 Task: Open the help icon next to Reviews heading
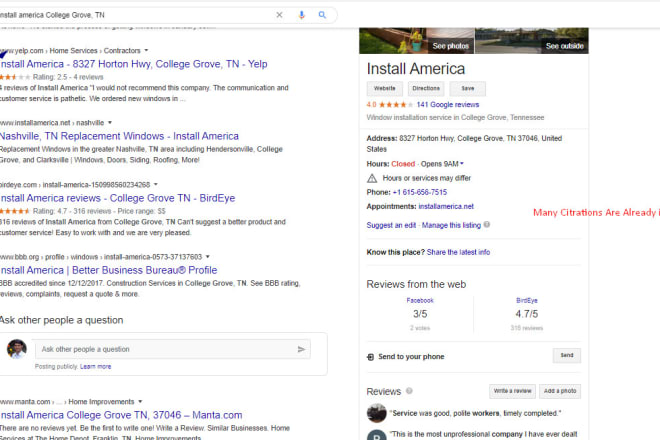click(409, 391)
